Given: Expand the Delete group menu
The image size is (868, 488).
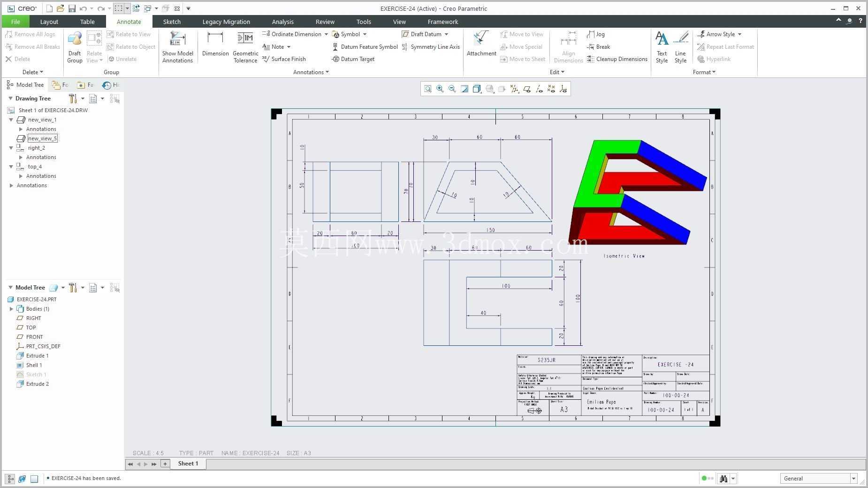Looking at the screenshot, I should 32,72.
